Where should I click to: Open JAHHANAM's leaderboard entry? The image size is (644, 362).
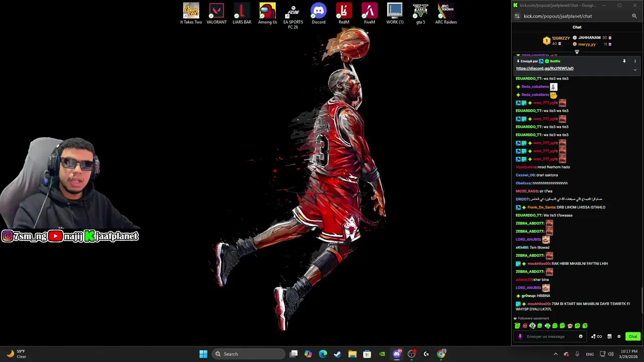(x=592, y=38)
